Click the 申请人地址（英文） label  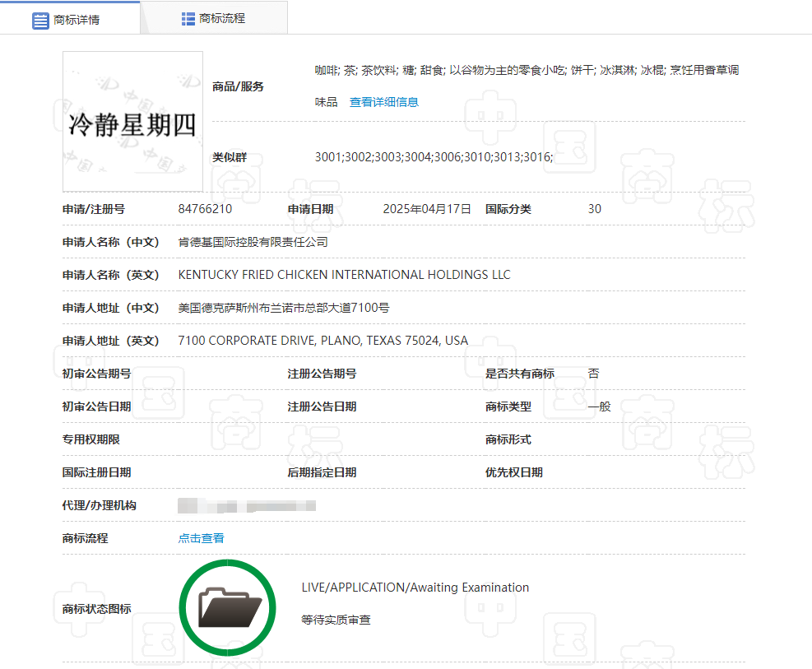point(111,341)
